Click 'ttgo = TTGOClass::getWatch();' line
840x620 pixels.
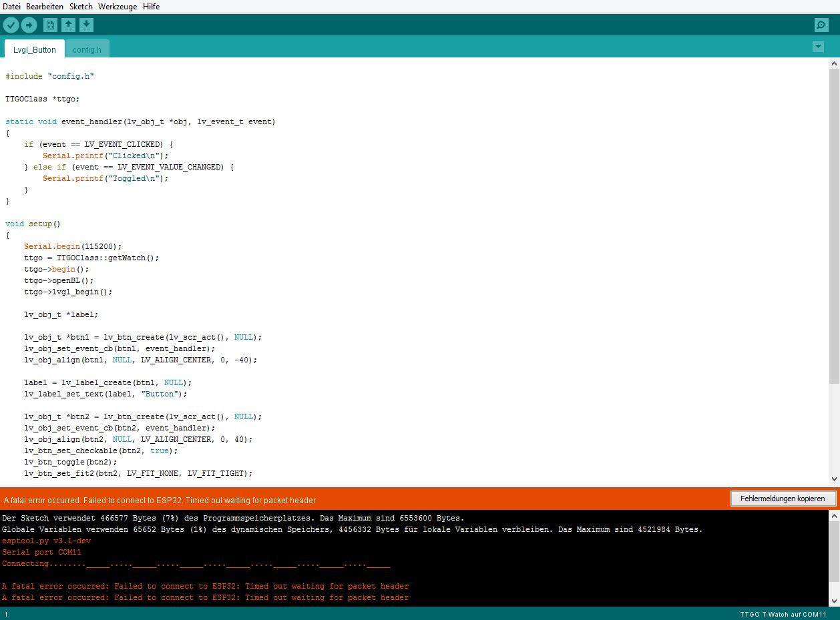point(91,258)
